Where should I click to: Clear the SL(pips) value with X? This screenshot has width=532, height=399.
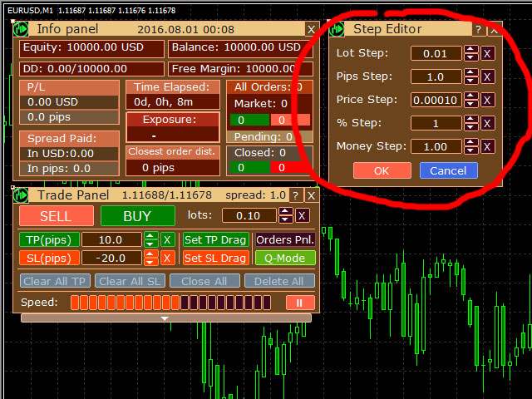tap(167, 259)
